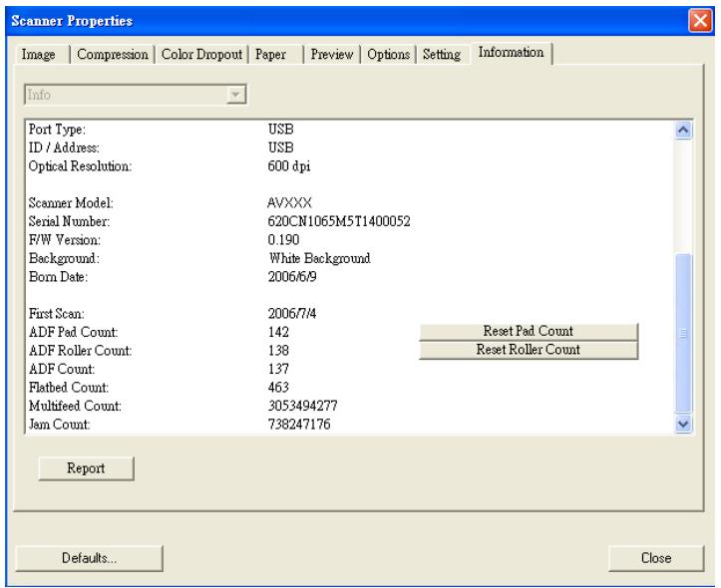Click the vertical scrollbar thumb

(x=683, y=333)
